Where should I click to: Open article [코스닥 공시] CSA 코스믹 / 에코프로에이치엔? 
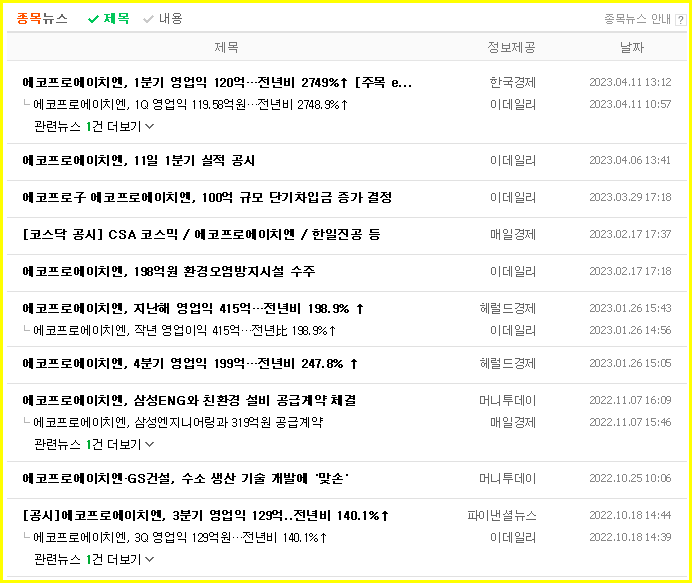click(201, 234)
